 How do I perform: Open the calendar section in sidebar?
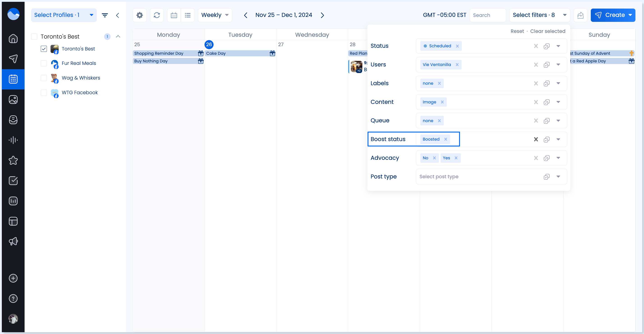[x=13, y=79]
